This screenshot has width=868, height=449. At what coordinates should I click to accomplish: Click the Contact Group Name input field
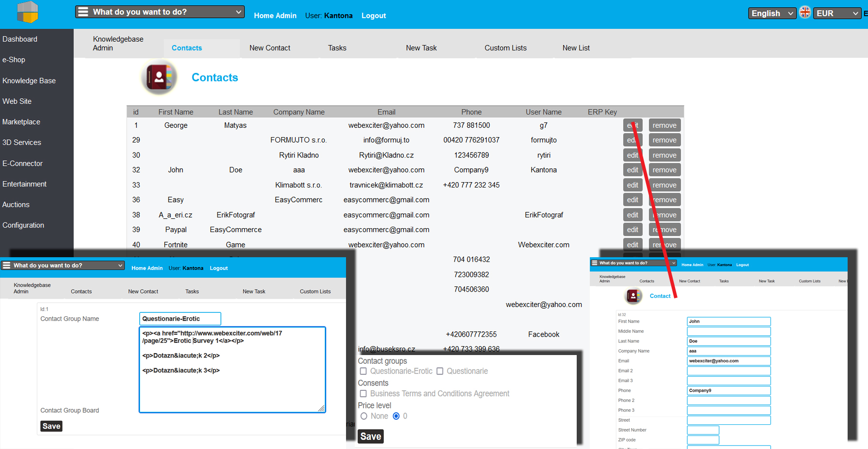tap(180, 319)
